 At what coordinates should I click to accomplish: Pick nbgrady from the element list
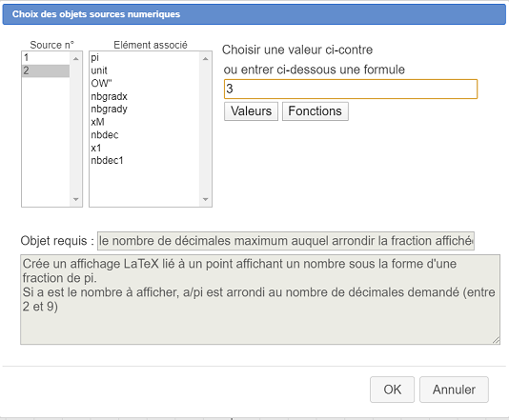tap(145, 109)
